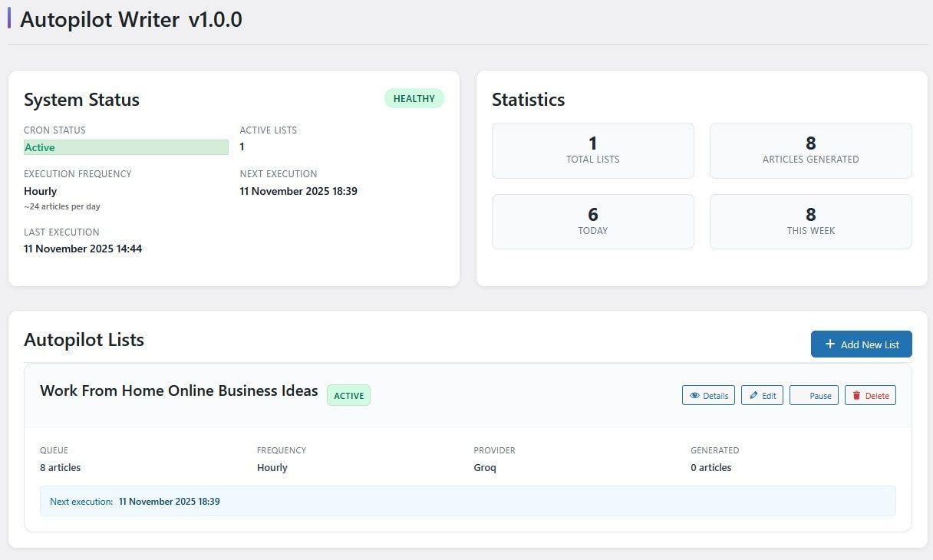Click the pencil icon in Edit button

(x=753, y=396)
